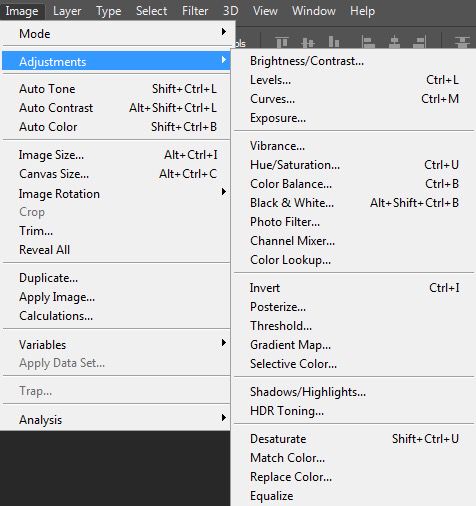This screenshot has height=506, width=476.
Task: Click the Distribute Top Edges icon
Action: (462, 42)
